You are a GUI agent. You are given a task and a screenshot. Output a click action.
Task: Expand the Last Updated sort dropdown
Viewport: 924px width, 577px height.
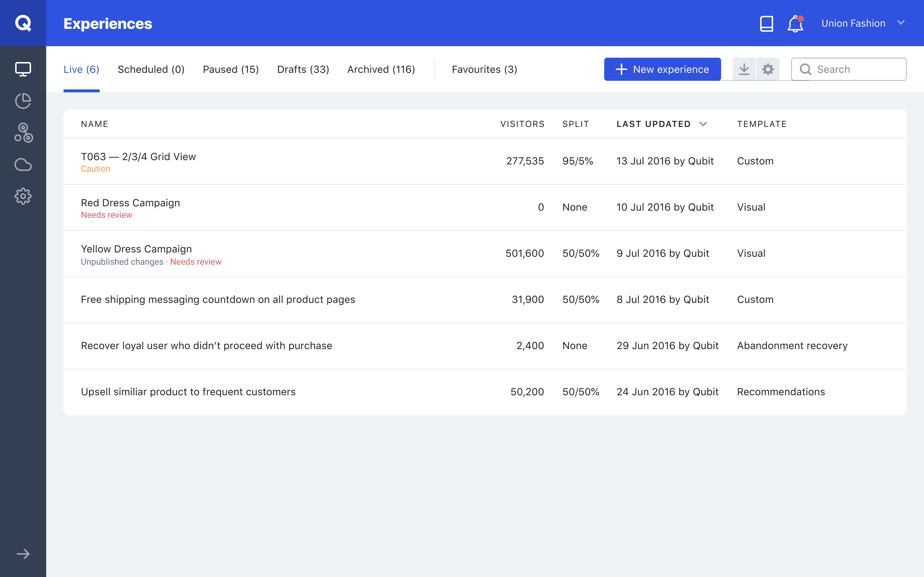click(704, 124)
